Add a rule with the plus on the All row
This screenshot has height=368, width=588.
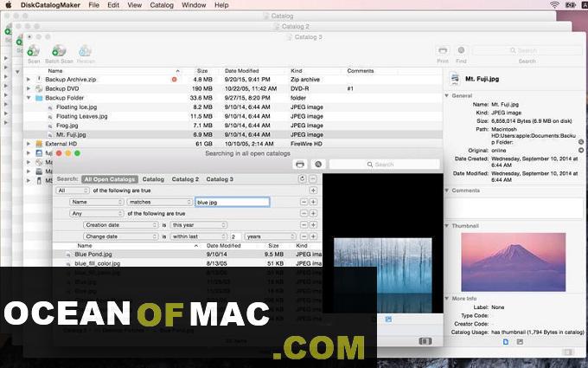[x=313, y=190]
